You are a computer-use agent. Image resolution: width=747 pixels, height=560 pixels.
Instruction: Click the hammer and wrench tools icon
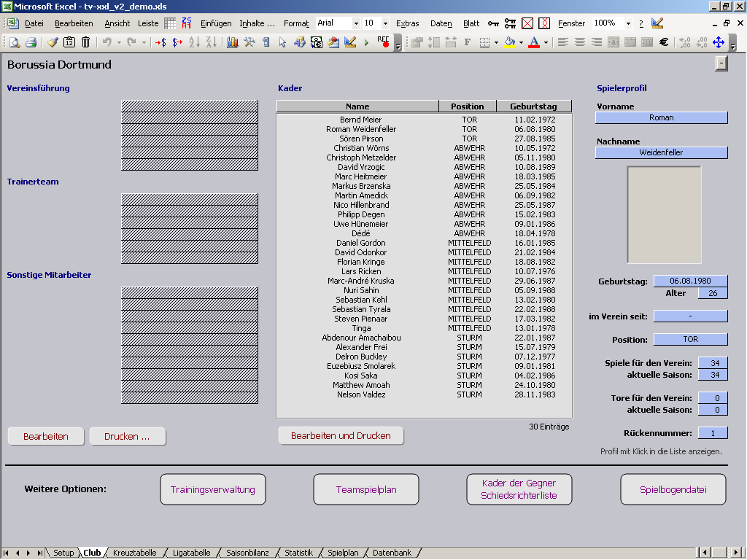(x=249, y=42)
